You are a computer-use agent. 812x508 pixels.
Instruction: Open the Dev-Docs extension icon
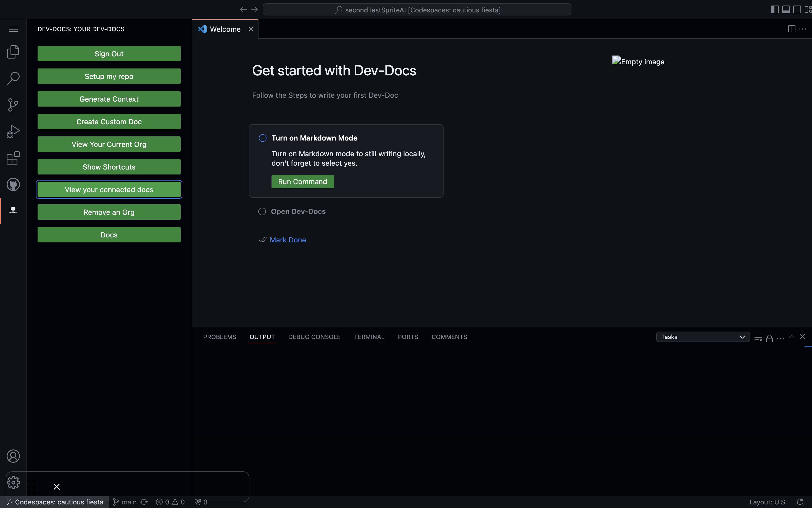pyautogui.click(x=13, y=211)
